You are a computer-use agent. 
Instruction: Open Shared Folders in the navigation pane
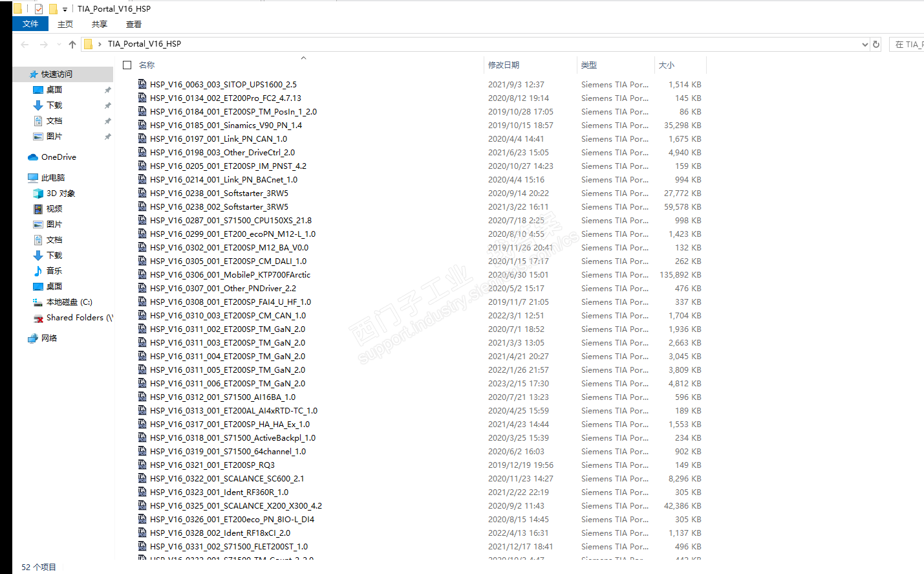80,318
